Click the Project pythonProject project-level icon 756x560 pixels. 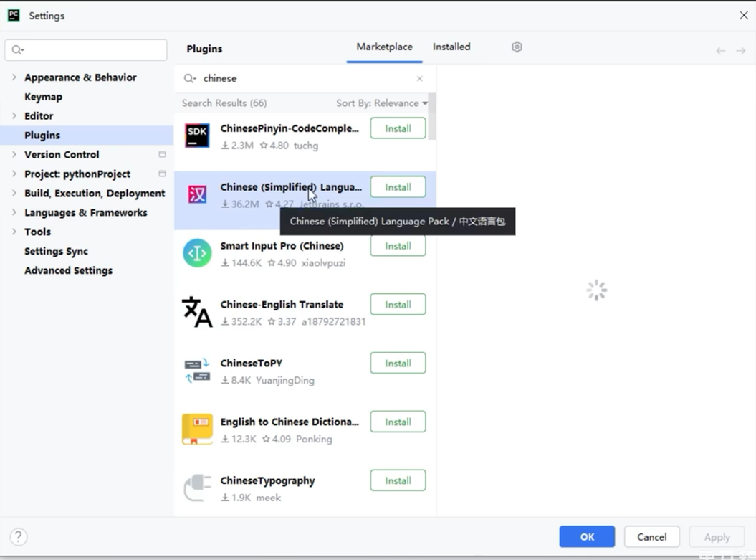click(162, 174)
